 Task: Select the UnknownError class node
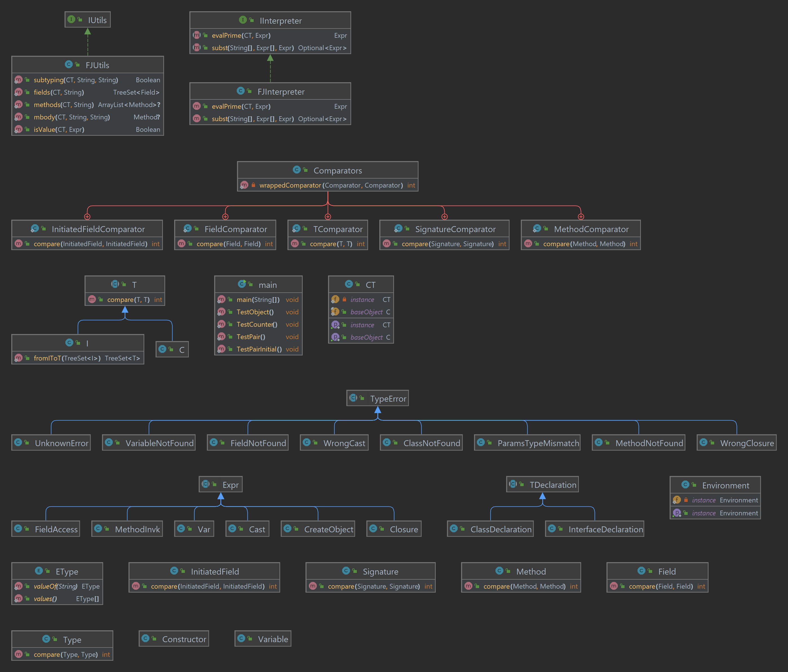[x=51, y=443]
